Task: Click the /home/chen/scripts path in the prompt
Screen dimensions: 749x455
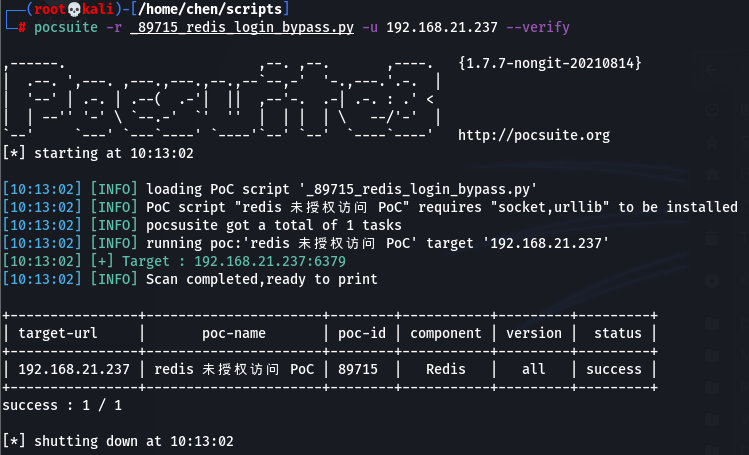Action: pyautogui.click(x=210, y=9)
